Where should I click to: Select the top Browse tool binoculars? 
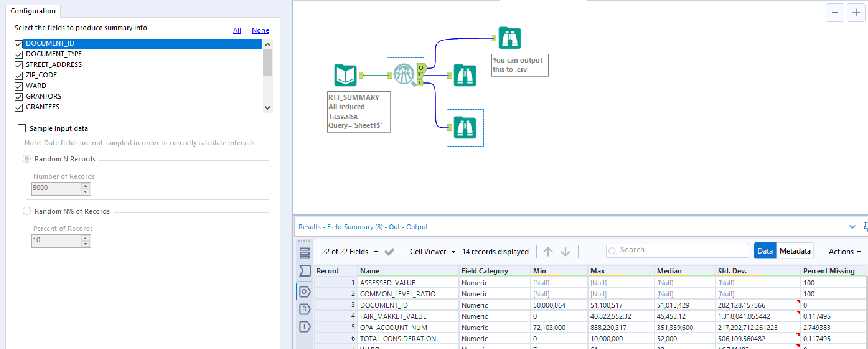coord(509,38)
